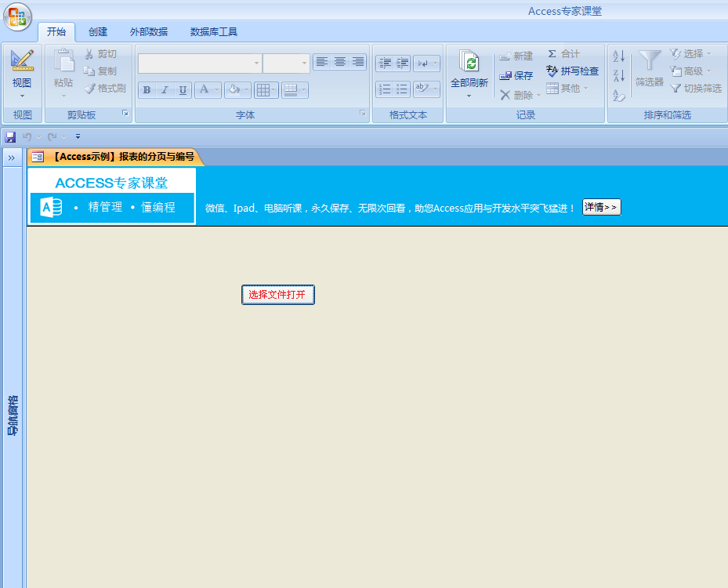Redo the action from the quick access toolbar
728x588 pixels.
pos(52,137)
